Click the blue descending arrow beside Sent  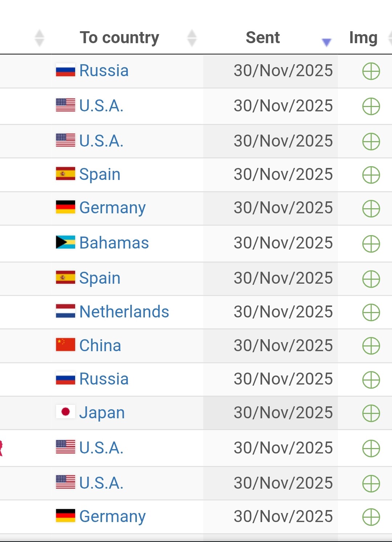327,42
